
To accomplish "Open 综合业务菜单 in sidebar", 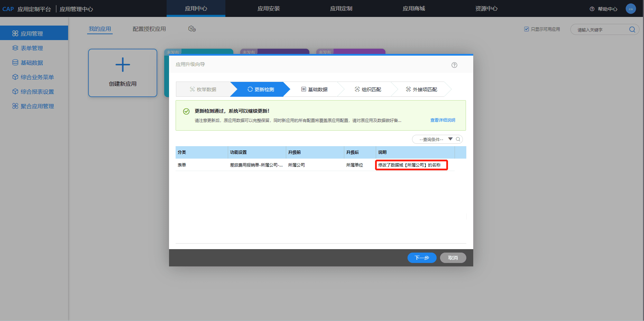I will 34,77.
